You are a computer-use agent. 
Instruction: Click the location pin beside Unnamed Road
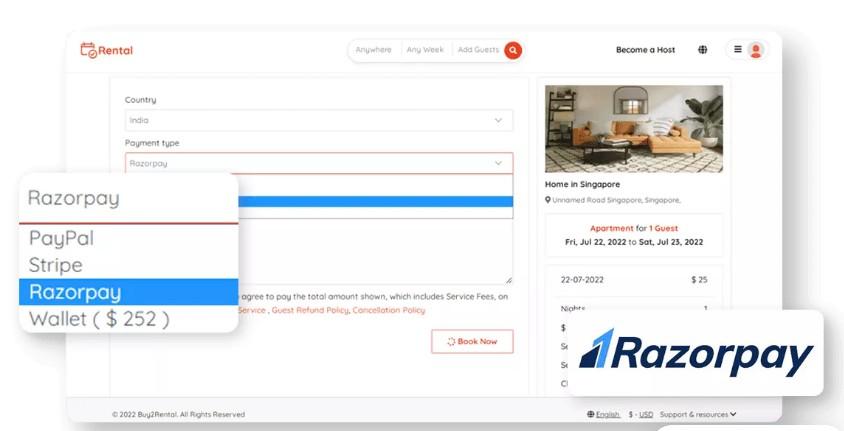548,200
